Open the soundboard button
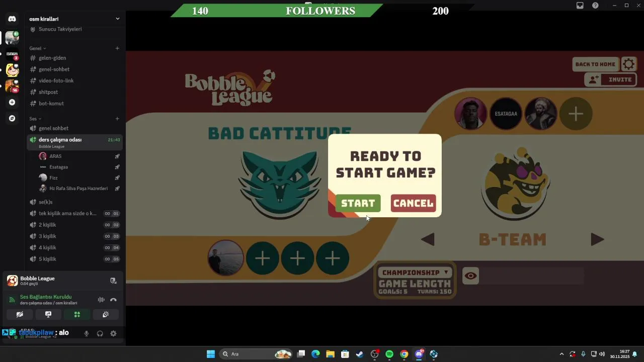Image resolution: width=644 pixels, height=362 pixels. coord(106,314)
